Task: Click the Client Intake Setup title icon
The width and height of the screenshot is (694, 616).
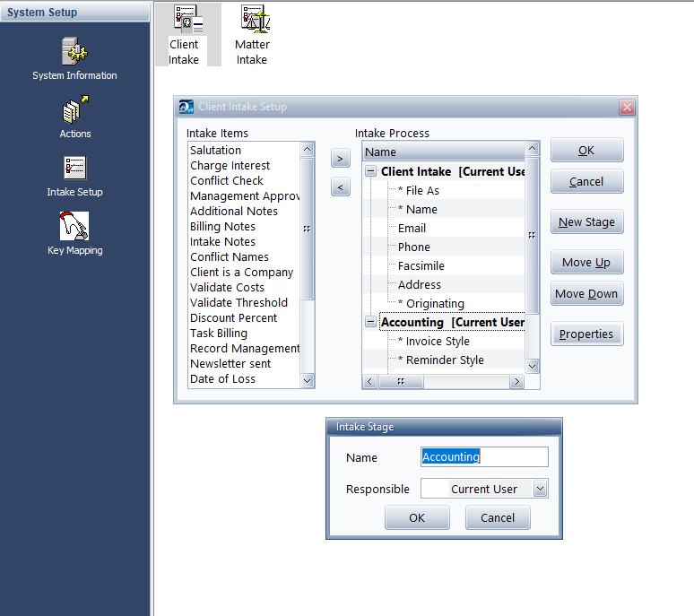Action: [186, 107]
